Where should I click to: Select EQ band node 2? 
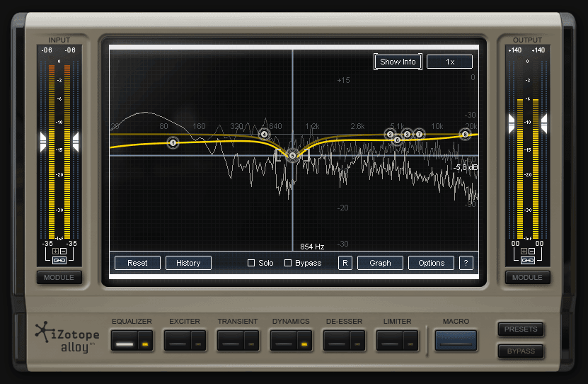[390, 134]
